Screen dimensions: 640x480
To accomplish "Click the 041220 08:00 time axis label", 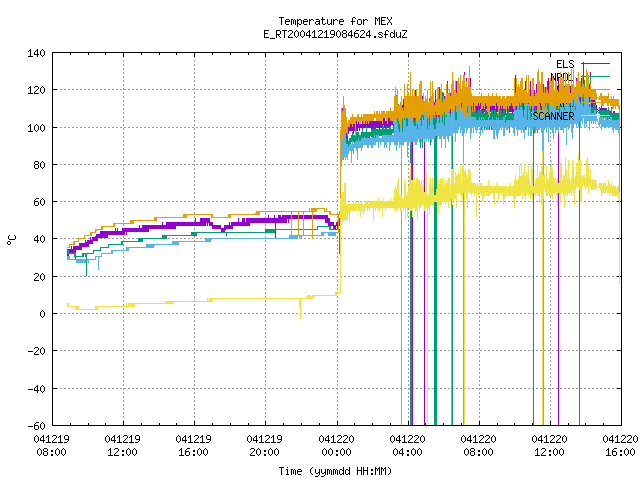I will 478,446.
